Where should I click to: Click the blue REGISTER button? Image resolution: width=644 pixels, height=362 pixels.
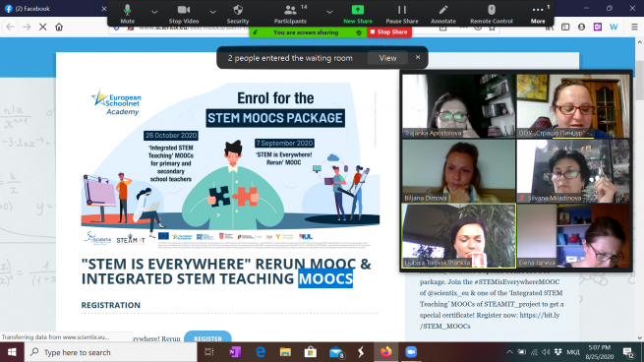(207, 337)
